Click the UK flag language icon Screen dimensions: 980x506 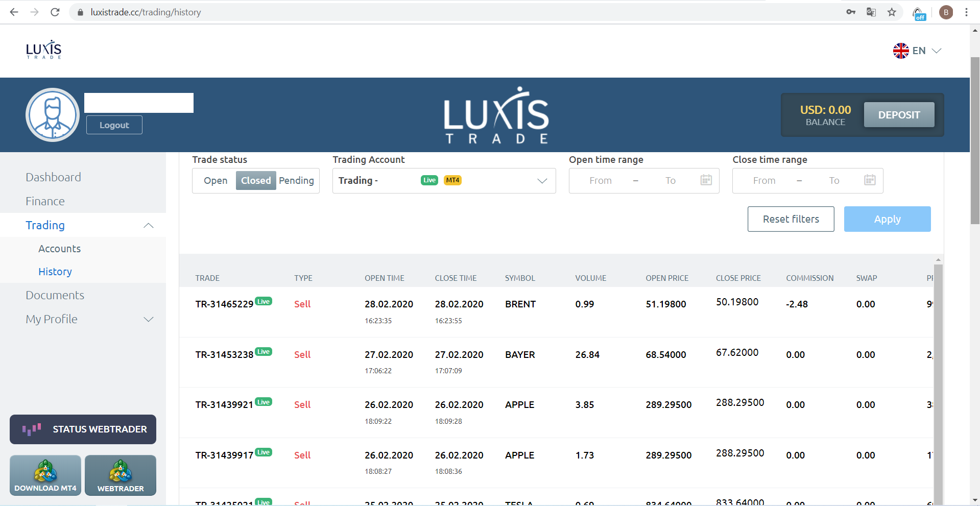pyautogui.click(x=901, y=51)
